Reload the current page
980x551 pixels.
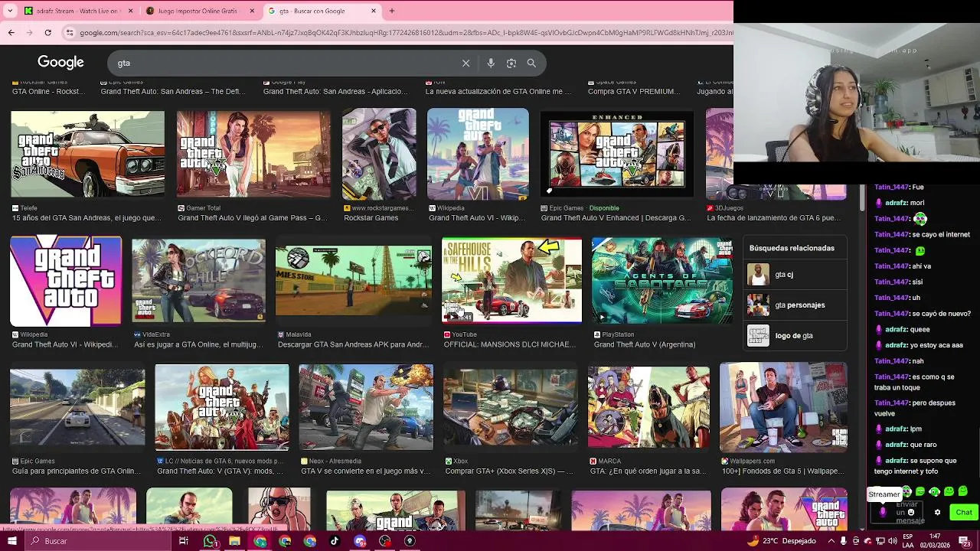click(x=47, y=32)
